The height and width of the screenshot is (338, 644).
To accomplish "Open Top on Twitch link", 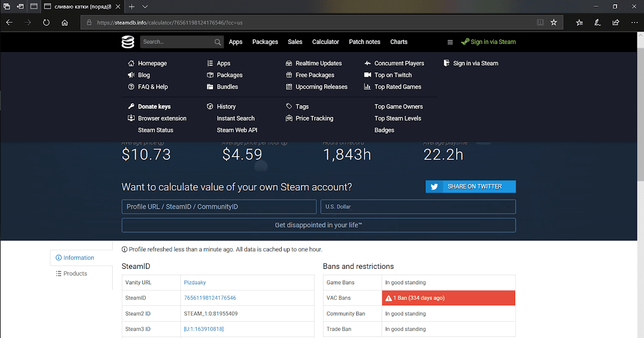I will (388, 75).
